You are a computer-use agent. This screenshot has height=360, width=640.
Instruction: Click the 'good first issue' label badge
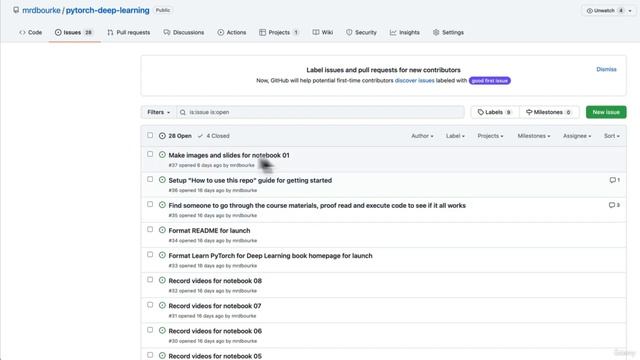[490, 80]
